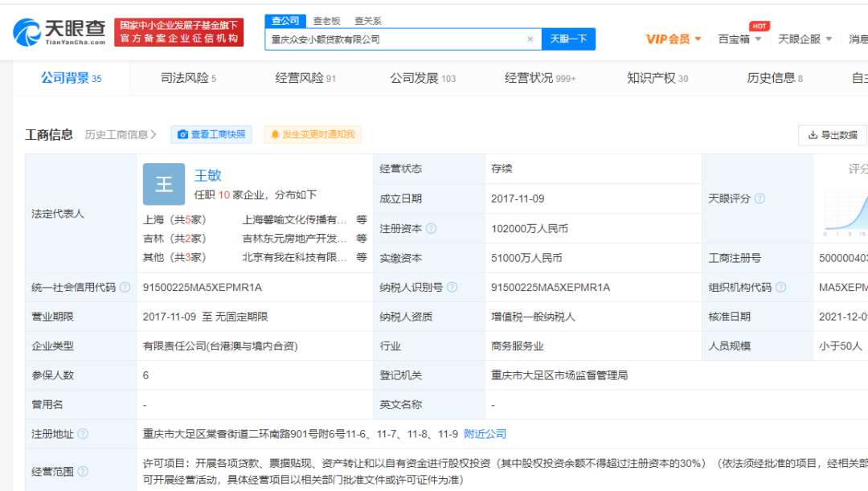
Task: Click the 纳税人识别号 question mark icon
Action: tap(454, 287)
